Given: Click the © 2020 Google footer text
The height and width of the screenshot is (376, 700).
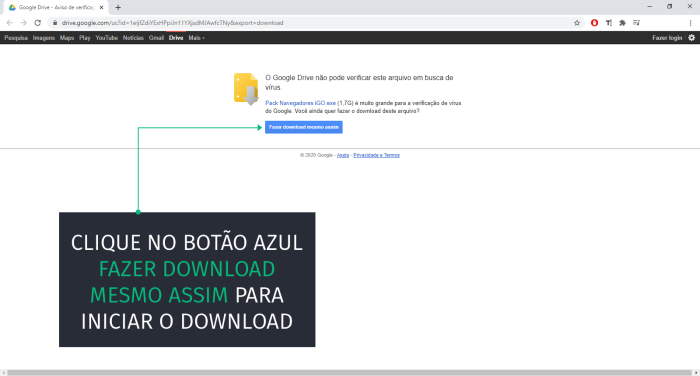Looking at the screenshot, I should tap(316, 155).
